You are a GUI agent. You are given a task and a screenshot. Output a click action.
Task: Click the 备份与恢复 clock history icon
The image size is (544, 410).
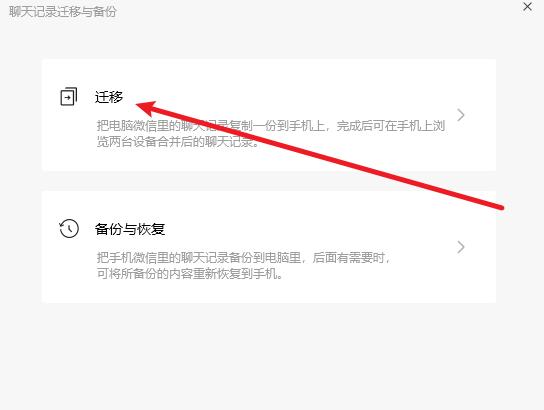(x=69, y=228)
